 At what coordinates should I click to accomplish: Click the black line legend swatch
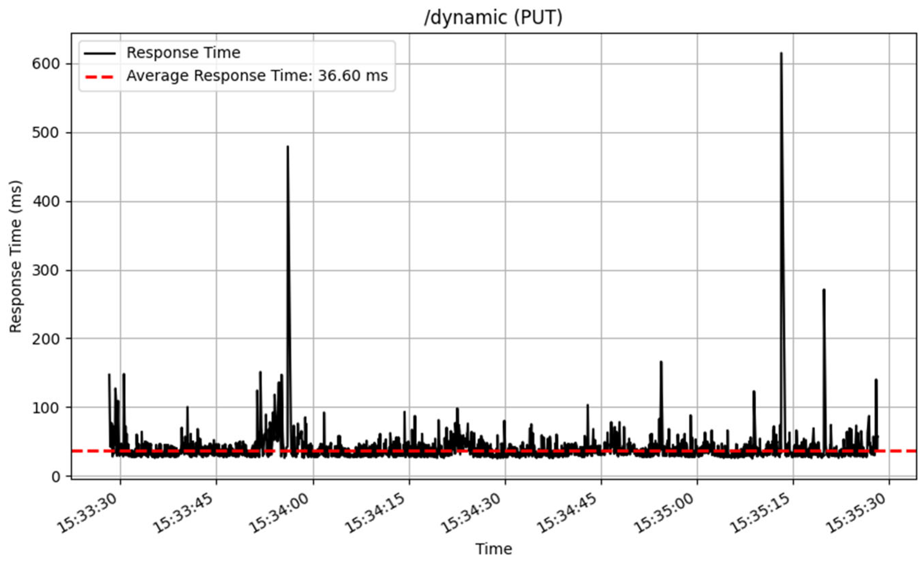pyautogui.click(x=99, y=53)
